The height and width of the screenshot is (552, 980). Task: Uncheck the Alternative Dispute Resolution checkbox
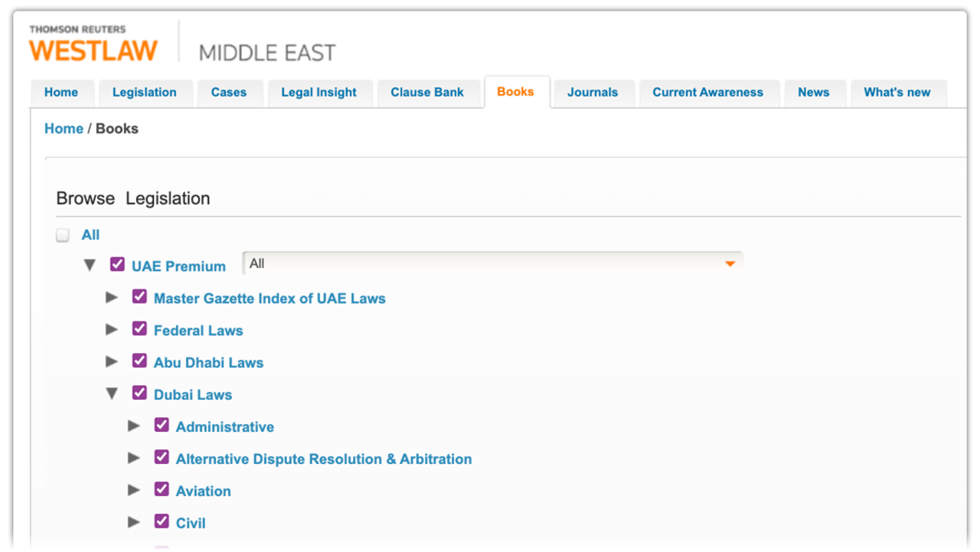(x=162, y=458)
